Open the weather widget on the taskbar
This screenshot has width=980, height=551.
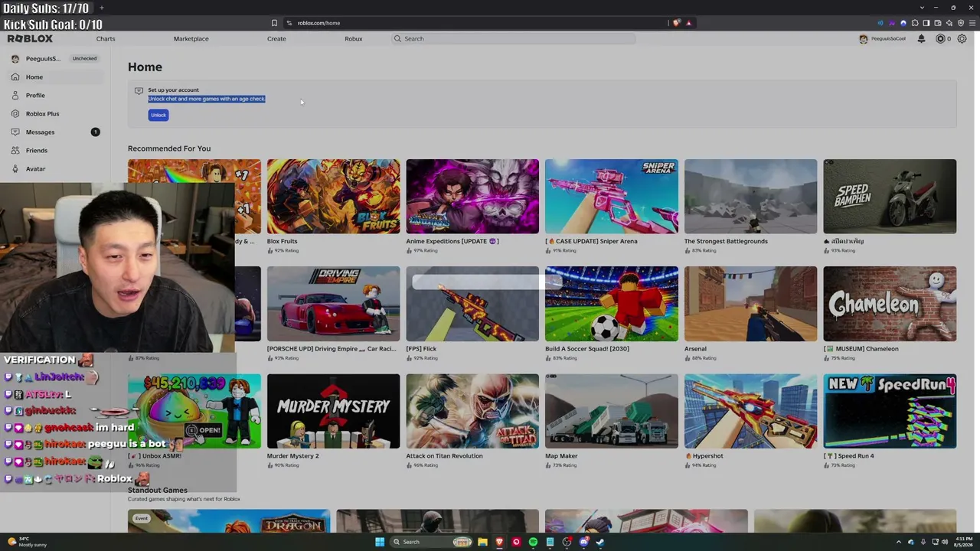tap(27, 542)
